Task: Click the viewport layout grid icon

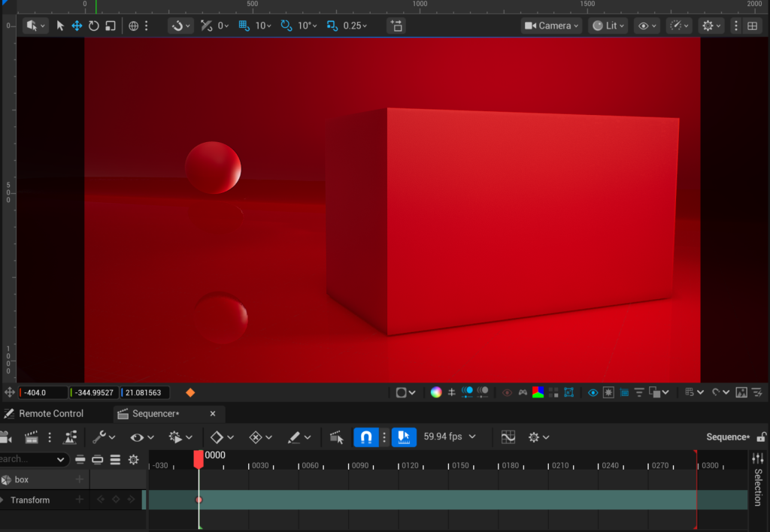Action: (x=752, y=26)
